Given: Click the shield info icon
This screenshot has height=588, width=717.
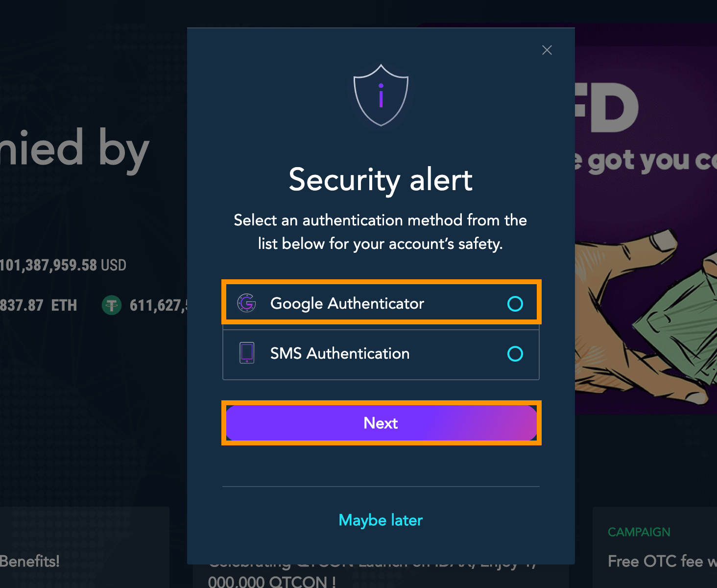Looking at the screenshot, I should click(381, 95).
